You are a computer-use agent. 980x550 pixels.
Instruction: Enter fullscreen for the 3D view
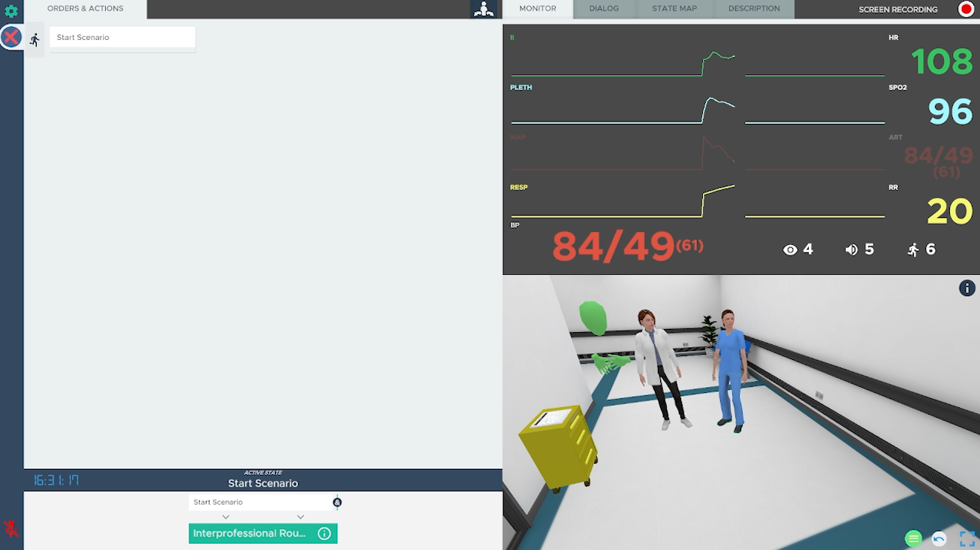pyautogui.click(x=967, y=538)
